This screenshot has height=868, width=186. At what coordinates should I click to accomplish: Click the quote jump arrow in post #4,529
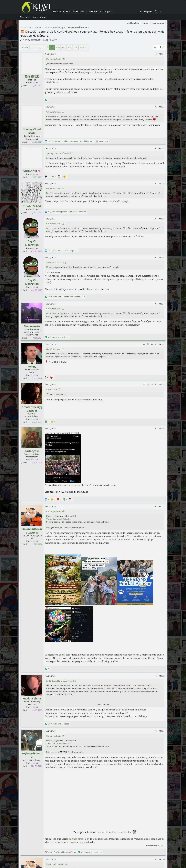[x=59, y=390]
